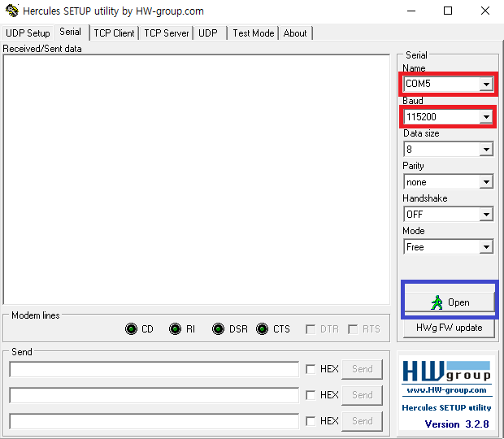Toggle the DTR checkbox
The width and height of the screenshot is (504, 439).
(x=311, y=329)
